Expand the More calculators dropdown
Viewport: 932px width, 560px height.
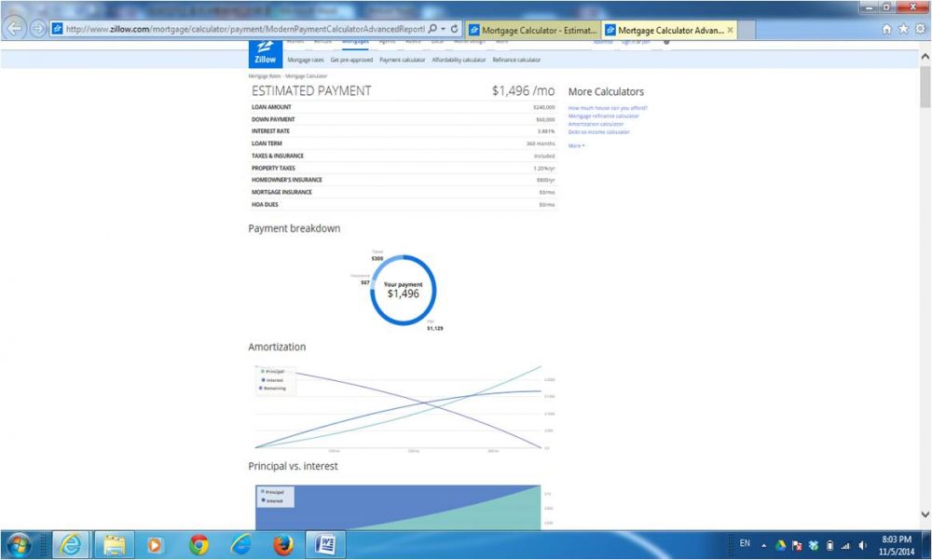[x=576, y=145]
